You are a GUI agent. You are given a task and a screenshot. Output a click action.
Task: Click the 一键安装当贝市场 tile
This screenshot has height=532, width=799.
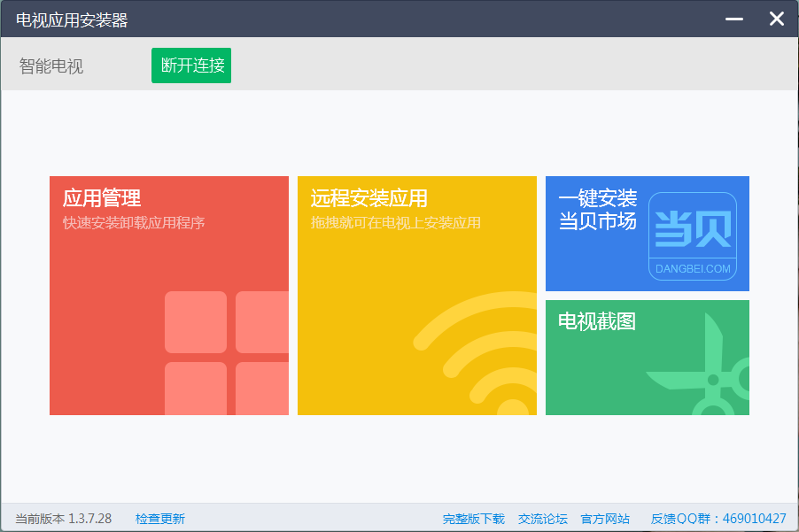647,233
